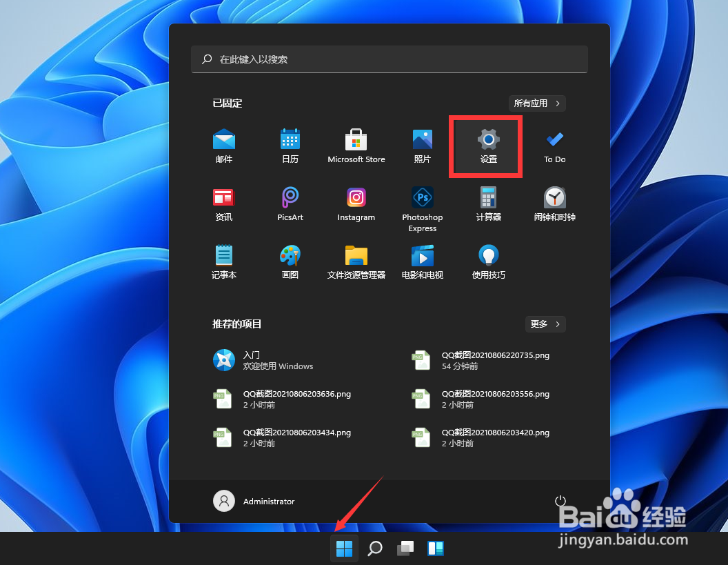This screenshot has width=728, height=565.
Task: Open the Instagram app
Action: coord(356,204)
